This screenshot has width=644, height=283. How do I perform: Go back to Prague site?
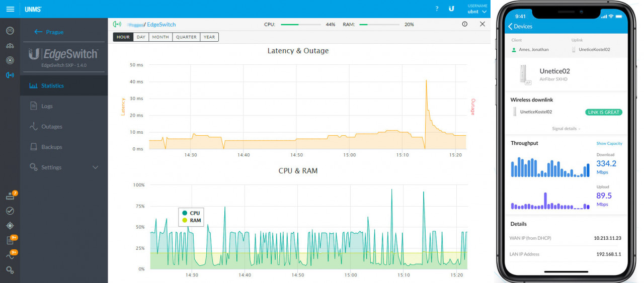[49, 32]
